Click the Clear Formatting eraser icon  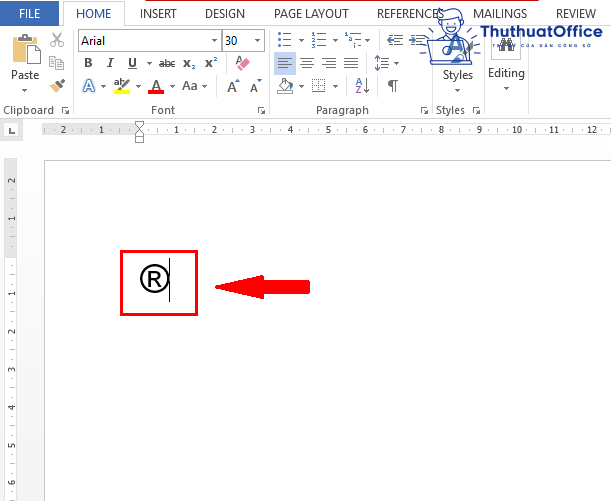242,63
